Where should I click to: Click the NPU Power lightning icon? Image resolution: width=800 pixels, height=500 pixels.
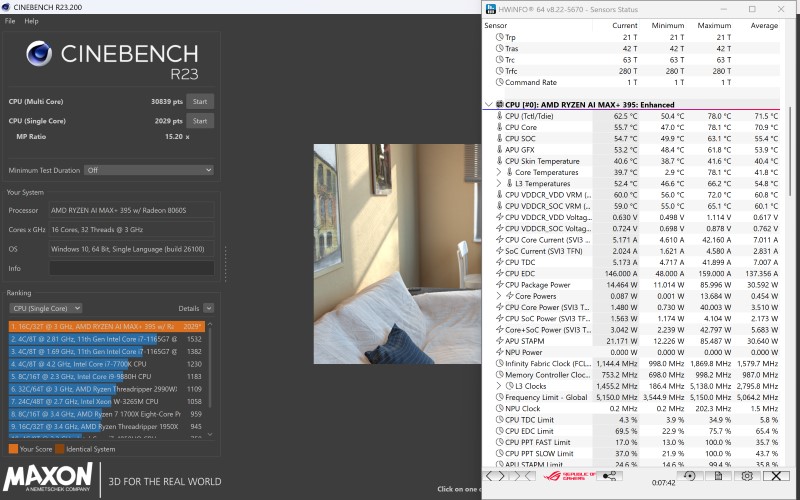point(499,352)
